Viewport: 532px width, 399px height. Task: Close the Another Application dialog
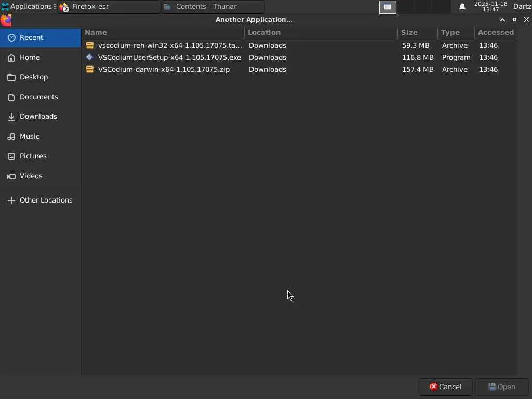[526, 20]
